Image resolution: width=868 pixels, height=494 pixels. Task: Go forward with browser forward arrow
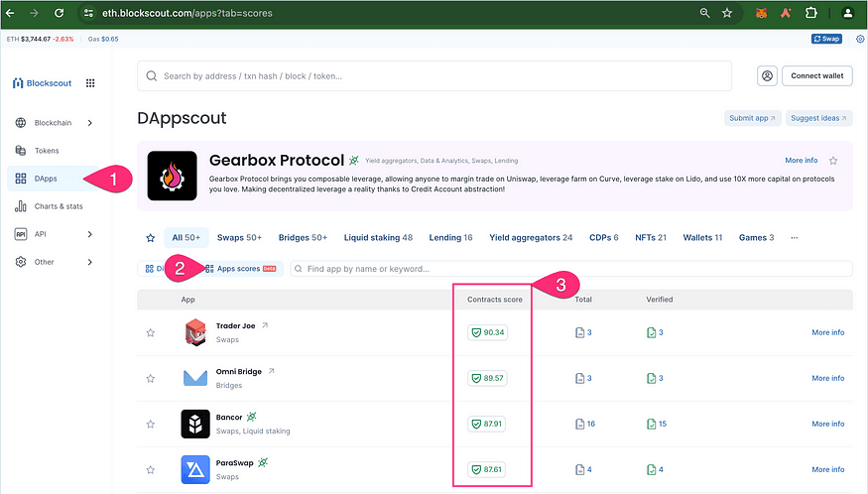pos(35,13)
